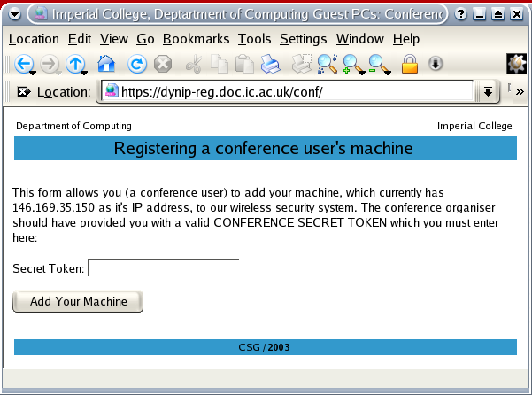Screen dimensions: 532x395
Task: Zoom in with plus magnifier
Action: click(x=353, y=64)
